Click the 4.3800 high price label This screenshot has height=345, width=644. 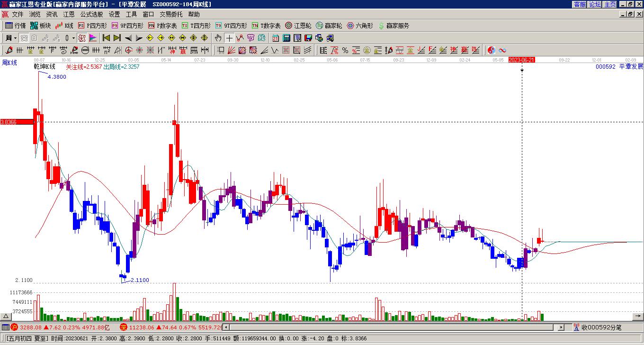[57, 77]
